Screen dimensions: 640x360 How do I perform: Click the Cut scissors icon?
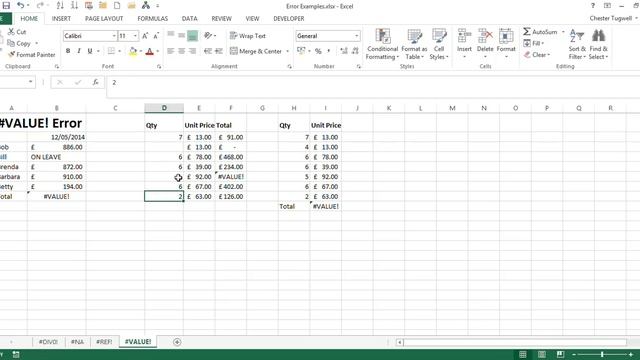[11, 32]
